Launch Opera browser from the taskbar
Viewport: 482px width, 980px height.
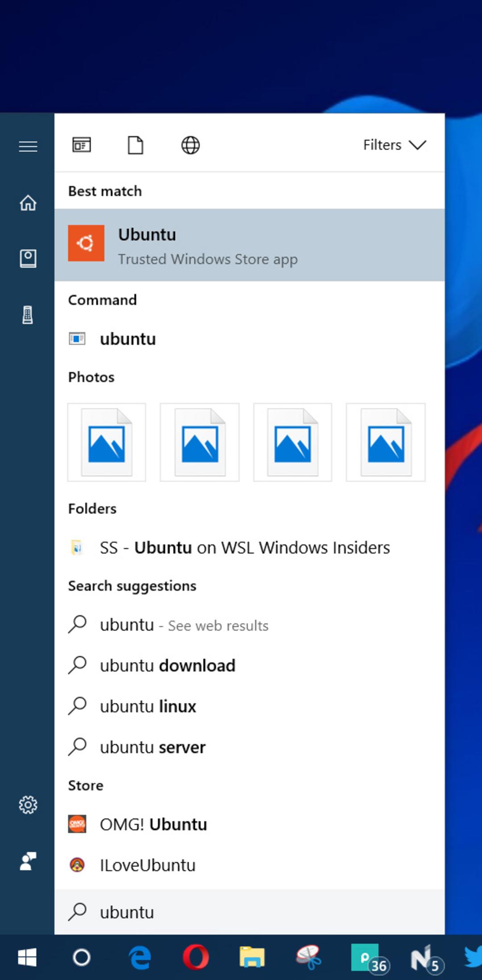[196, 957]
